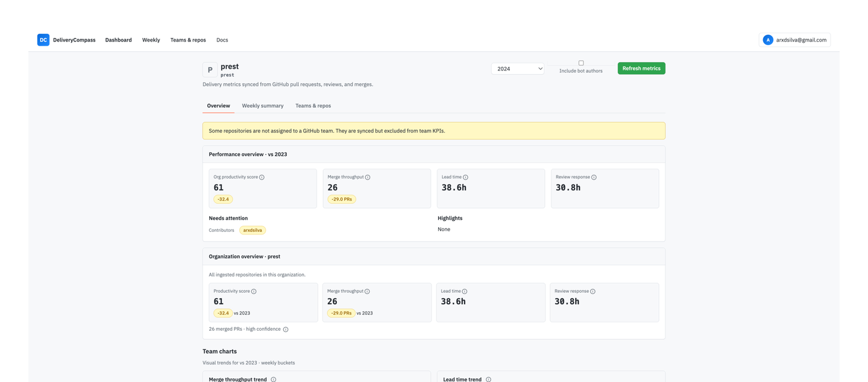Click info icon for Merge throughput trend
868x382 pixels.
pos(273,379)
